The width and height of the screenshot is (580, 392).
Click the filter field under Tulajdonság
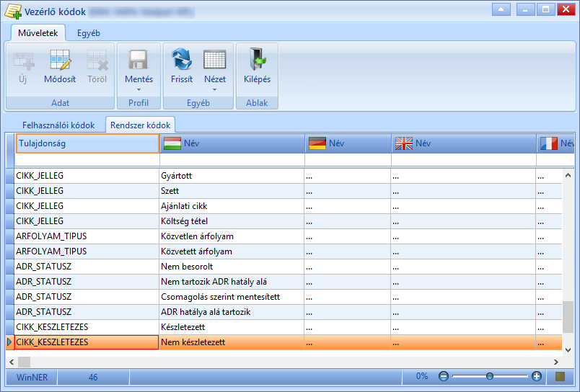tap(87, 161)
